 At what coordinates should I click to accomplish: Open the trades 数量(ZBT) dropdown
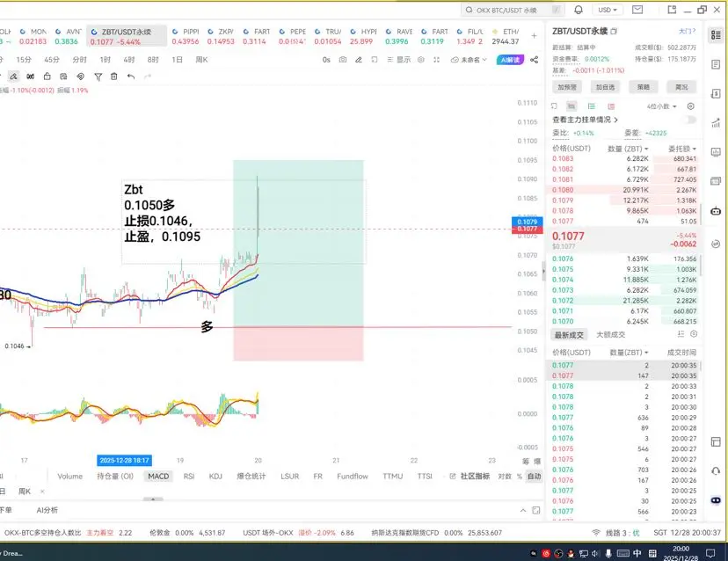(x=630, y=353)
